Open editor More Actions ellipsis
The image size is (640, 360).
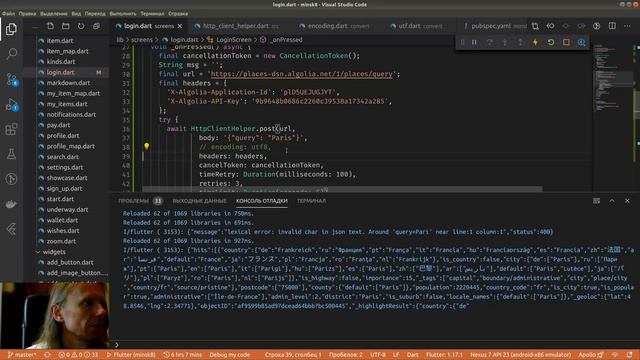pyautogui.click(x=627, y=26)
